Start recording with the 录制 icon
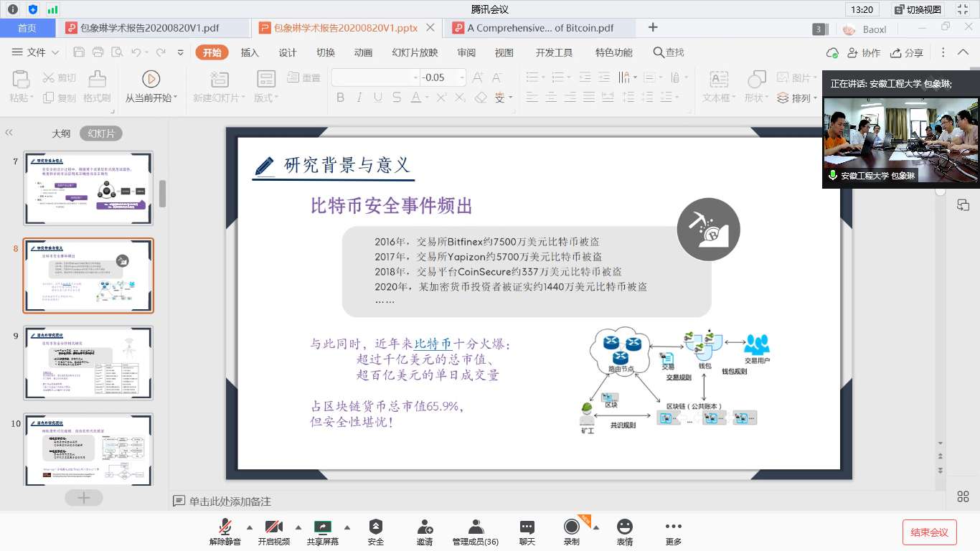Image resolution: width=980 pixels, height=551 pixels. (572, 527)
